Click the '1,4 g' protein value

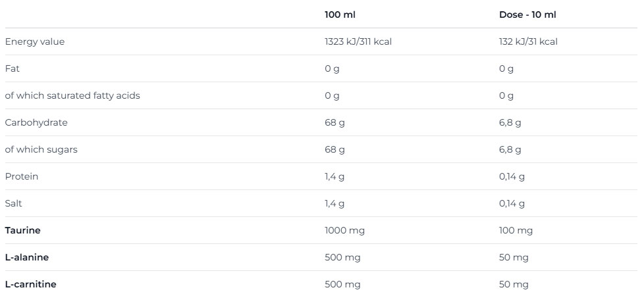pyautogui.click(x=335, y=176)
